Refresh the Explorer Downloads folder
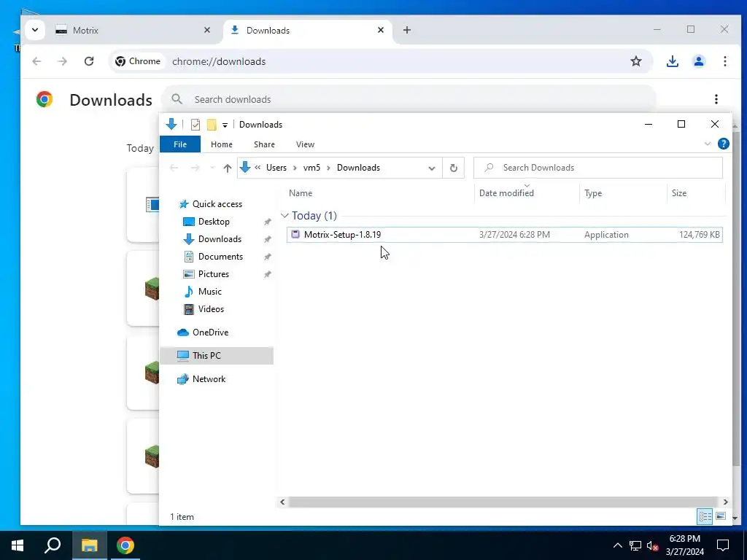 [x=454, y=168]
